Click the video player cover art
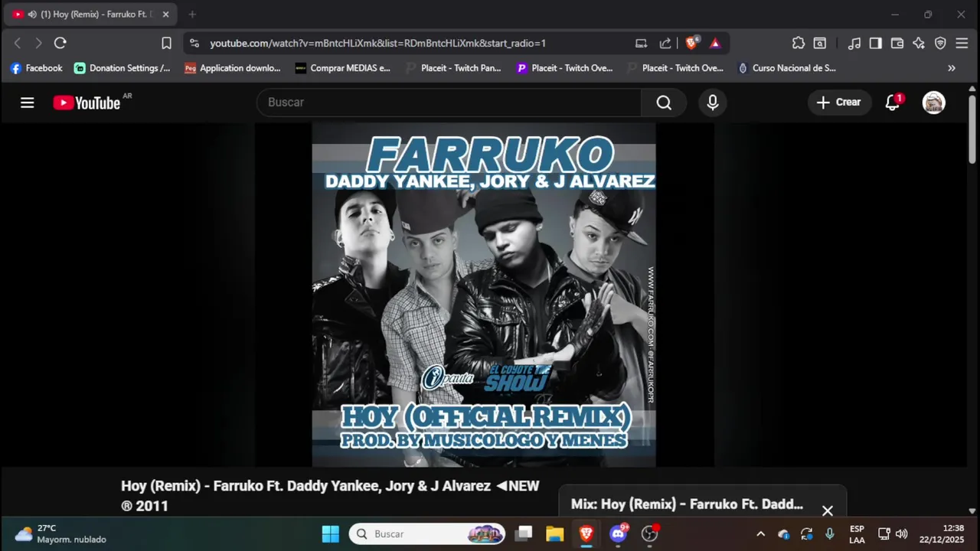This screenshot has width=980, height=551. 484,295
